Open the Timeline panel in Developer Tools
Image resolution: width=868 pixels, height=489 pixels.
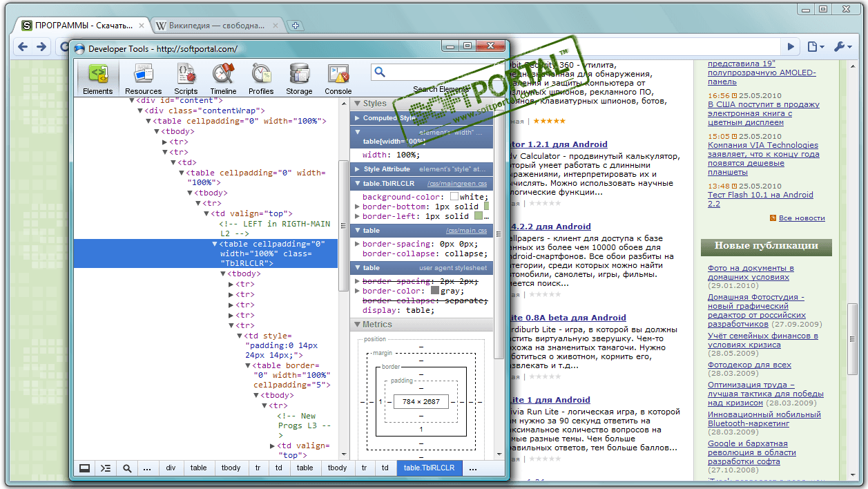tap(223, 78)
